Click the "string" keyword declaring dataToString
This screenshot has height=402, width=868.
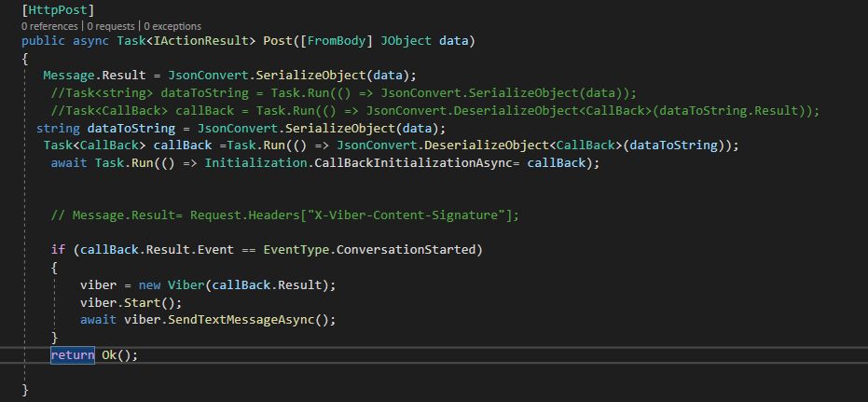click(x=58, y=129)
